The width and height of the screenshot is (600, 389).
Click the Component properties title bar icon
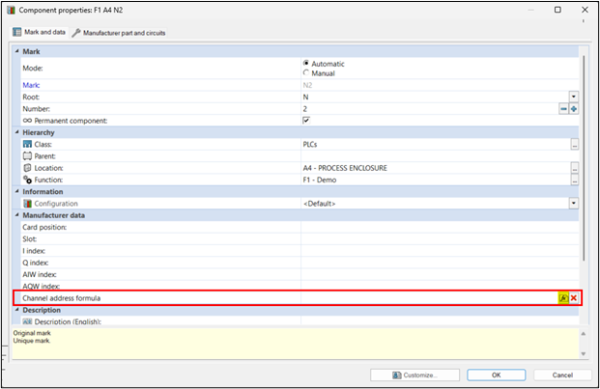coord(11,10)
